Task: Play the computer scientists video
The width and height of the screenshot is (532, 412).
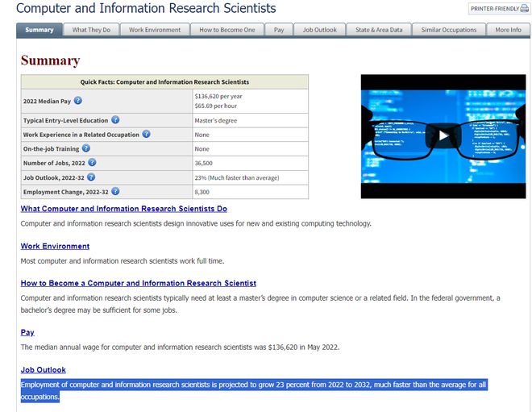Action: point(443,135)
